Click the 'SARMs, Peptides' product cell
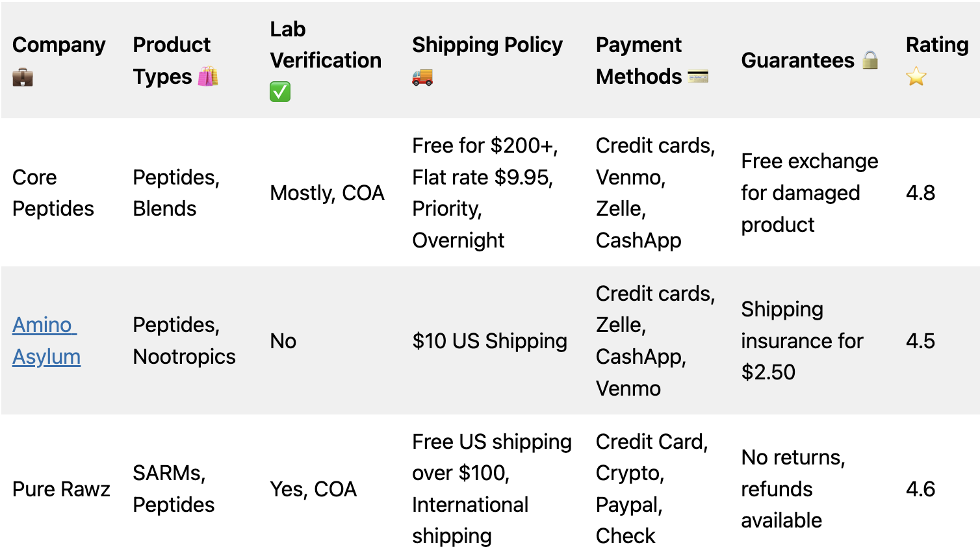Image resolution: width=980 pixels, height=560 pixels. point(174,489)
